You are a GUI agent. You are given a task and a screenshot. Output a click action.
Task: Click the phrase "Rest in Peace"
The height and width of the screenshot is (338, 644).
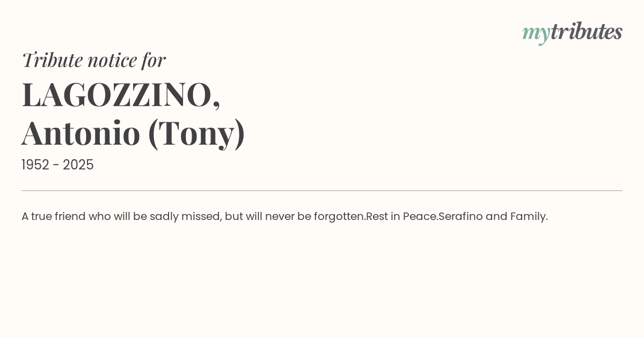401,216
